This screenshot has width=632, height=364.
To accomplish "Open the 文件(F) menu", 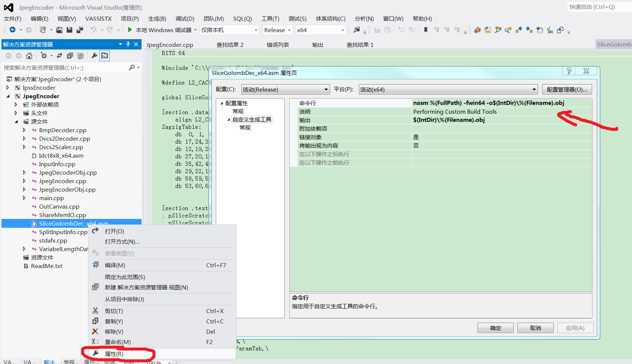I will (13, 18).
